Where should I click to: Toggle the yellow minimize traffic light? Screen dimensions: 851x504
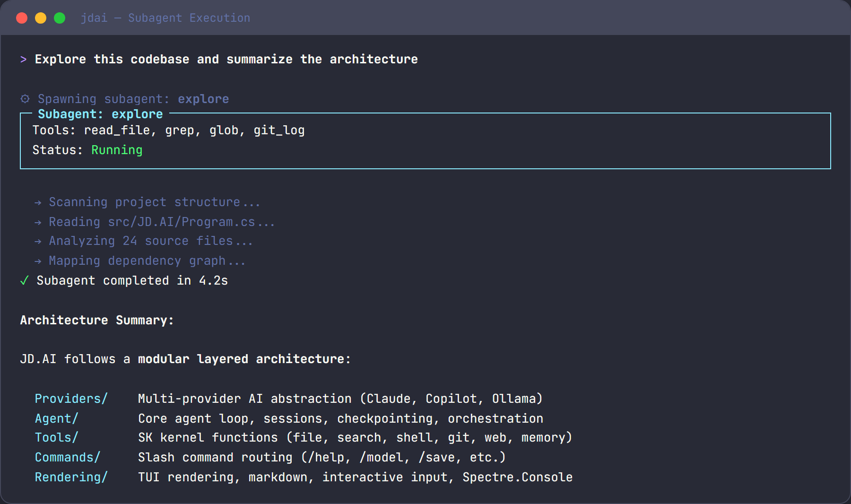[x=41, y=17]
